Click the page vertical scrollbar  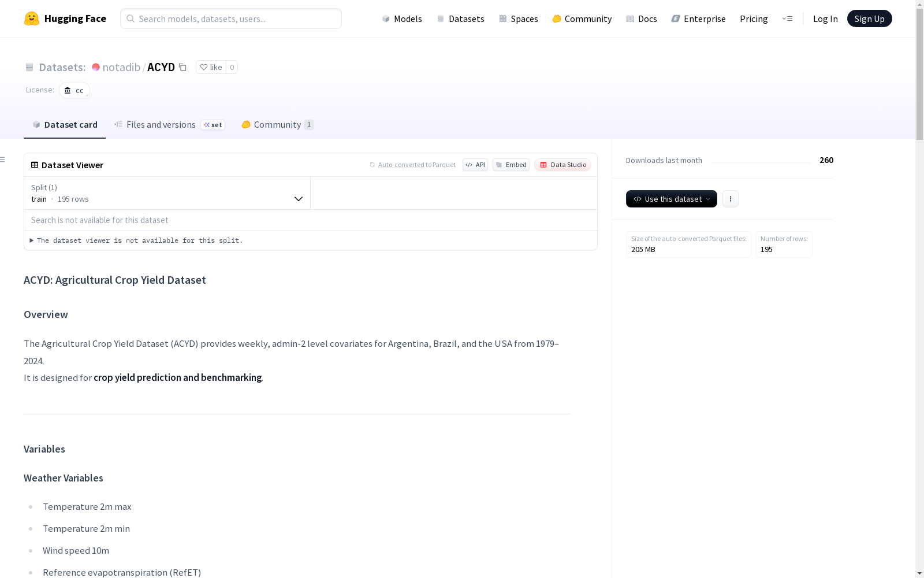point(919,74)
